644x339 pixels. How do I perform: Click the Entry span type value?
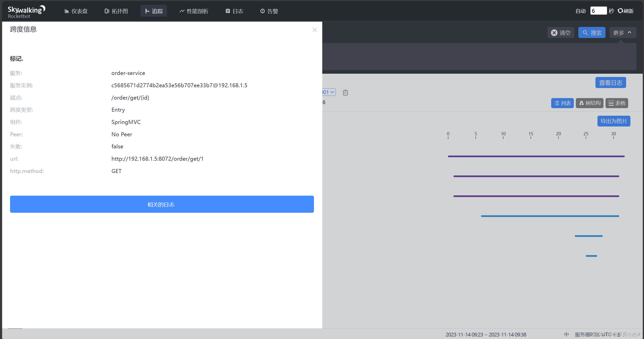[x=118, y=110]
